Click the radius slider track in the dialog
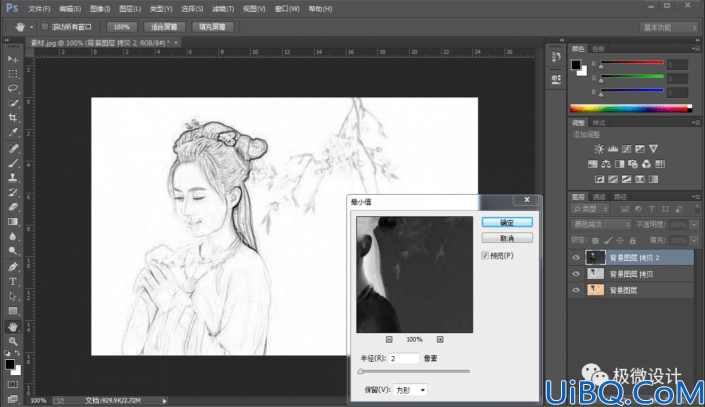This screenshot has height=407, width=705. (415, 371)
